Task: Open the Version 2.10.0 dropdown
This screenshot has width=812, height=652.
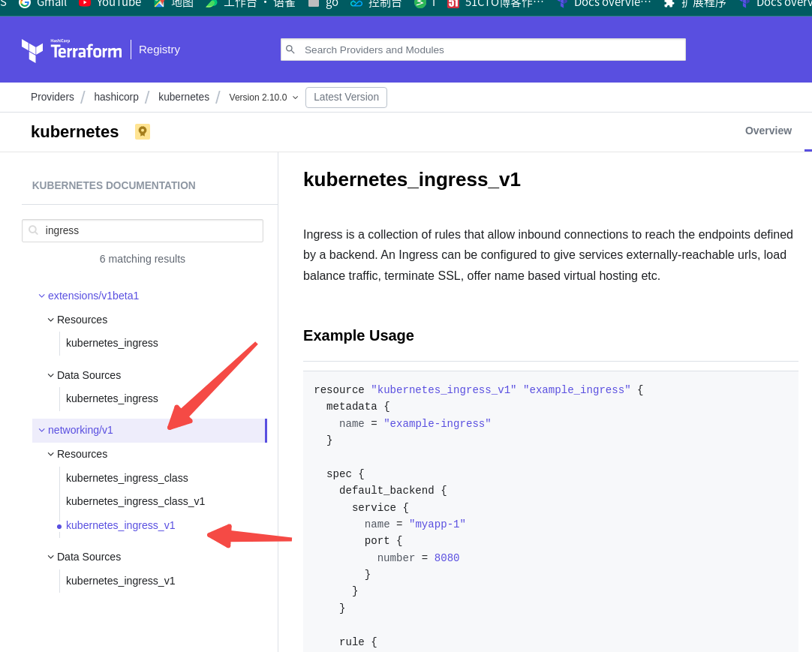Action: pyautogui.click(x=263, y=98)
